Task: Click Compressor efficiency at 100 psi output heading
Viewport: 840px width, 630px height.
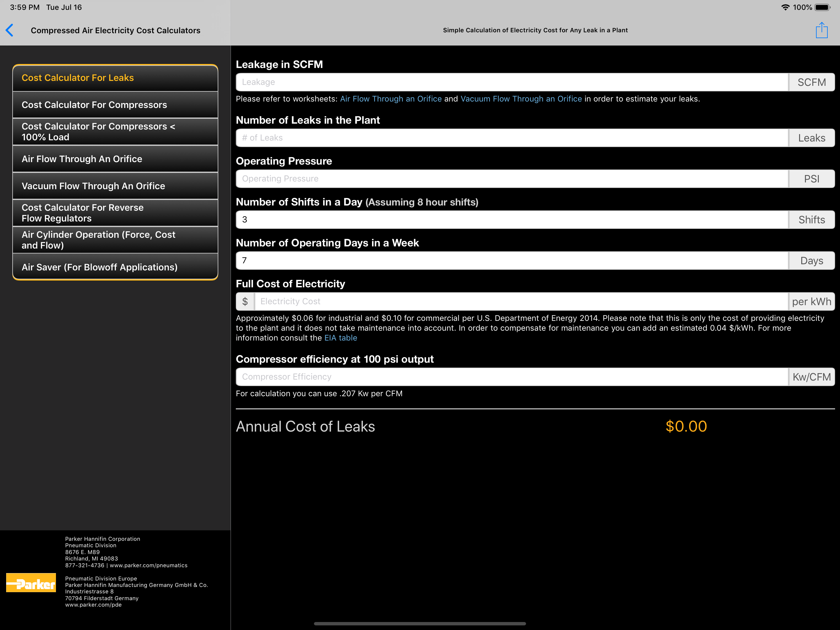Action: coord(335,359)
